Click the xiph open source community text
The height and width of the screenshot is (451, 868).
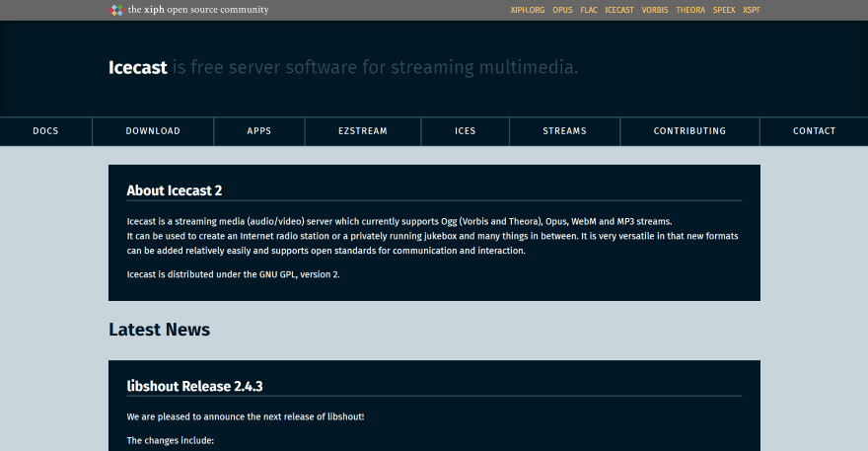point(198,10)
